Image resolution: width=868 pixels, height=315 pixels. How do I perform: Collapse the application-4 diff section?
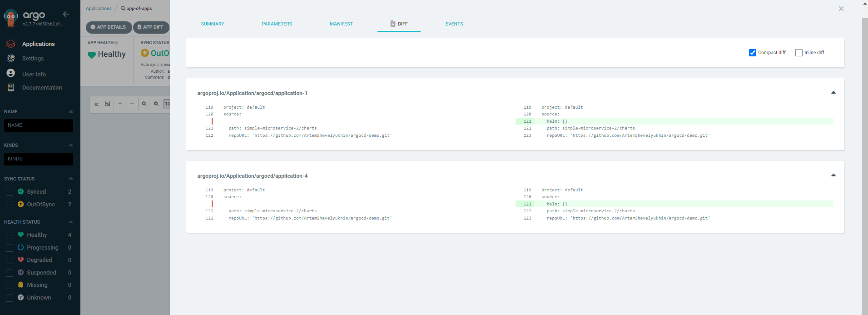[x=833, y=175]
